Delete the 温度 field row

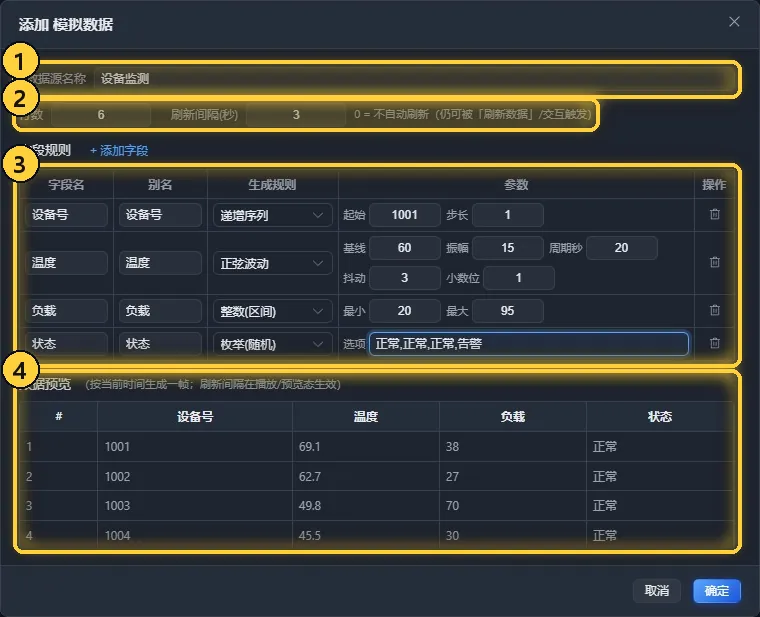pyautogui.click(x=714, y=262)
